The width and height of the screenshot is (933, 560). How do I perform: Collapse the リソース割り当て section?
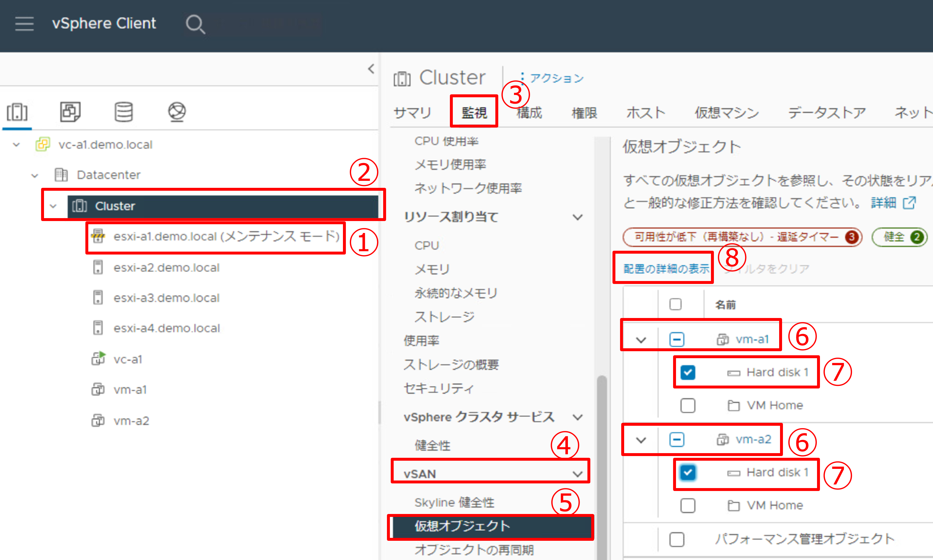(577, 217)
